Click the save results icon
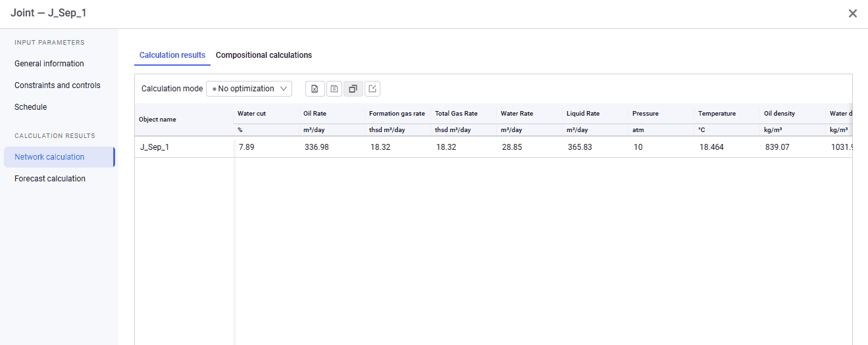The height and width of the screenshot is (345, 868). point(334,89)
